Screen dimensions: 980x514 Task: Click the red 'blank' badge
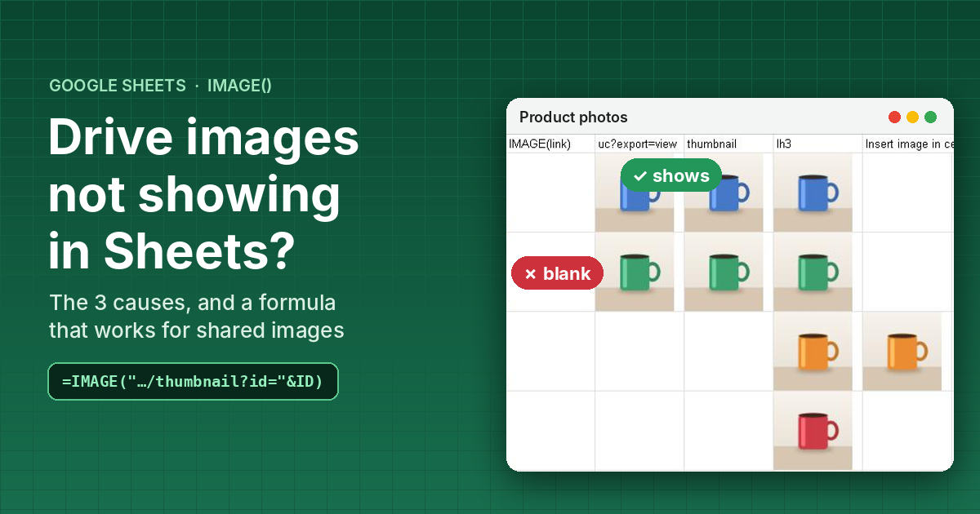point(557,273)
